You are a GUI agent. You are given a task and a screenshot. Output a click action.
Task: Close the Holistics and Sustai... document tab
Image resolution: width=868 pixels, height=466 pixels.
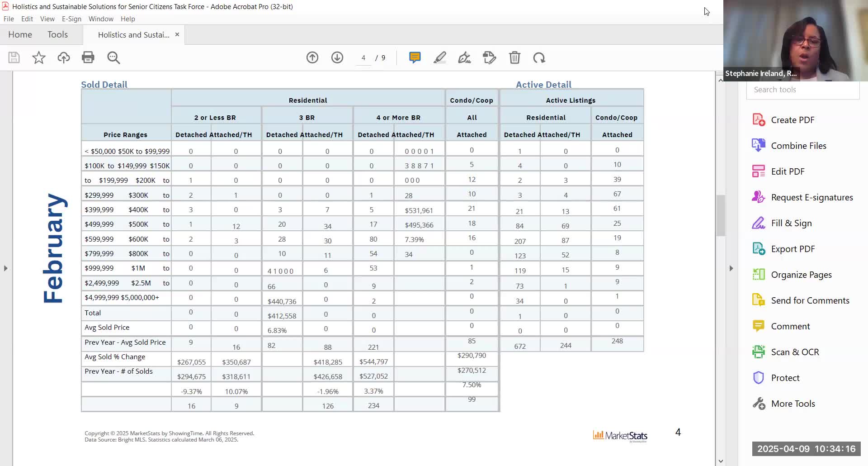[177, 34]
